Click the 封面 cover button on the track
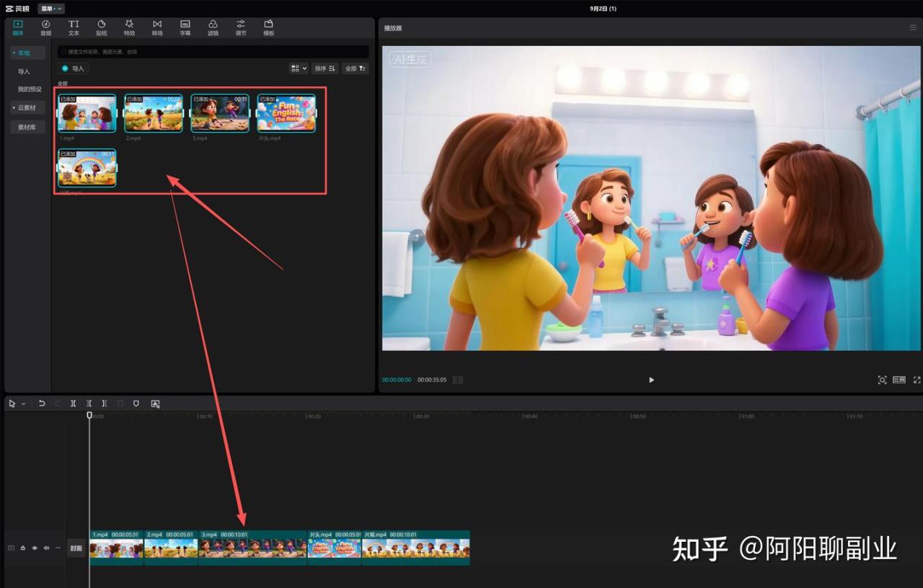The image size is (923, 588). pos(76,548)
